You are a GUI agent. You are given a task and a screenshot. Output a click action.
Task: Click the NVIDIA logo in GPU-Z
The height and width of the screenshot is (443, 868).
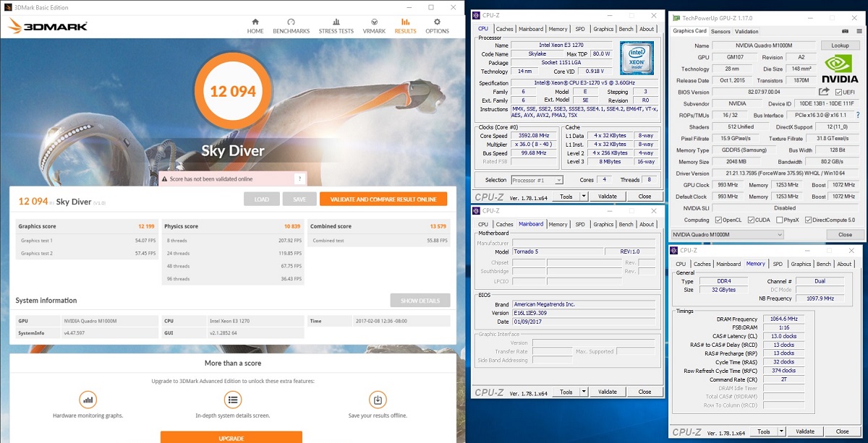click(x=840, y=69)
